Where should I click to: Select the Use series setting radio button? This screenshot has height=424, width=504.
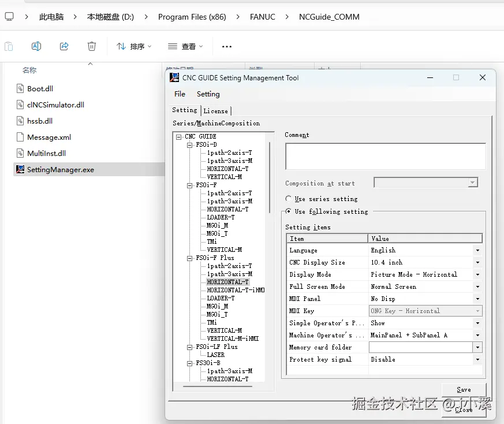point(289,199)
